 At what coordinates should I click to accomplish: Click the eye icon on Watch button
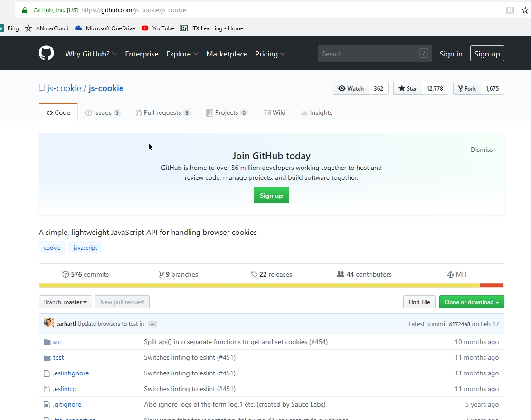(342, 88)
